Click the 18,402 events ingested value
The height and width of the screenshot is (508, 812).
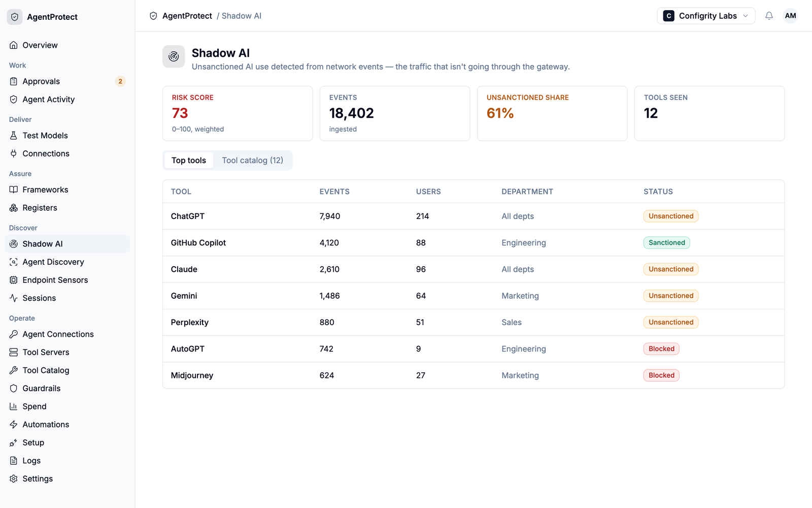pyautogui.click(x=352, y=113)
